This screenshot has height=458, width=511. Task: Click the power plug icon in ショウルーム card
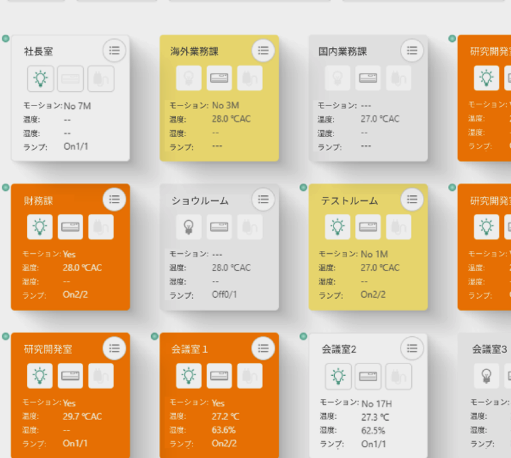click(x=250, y=227)
